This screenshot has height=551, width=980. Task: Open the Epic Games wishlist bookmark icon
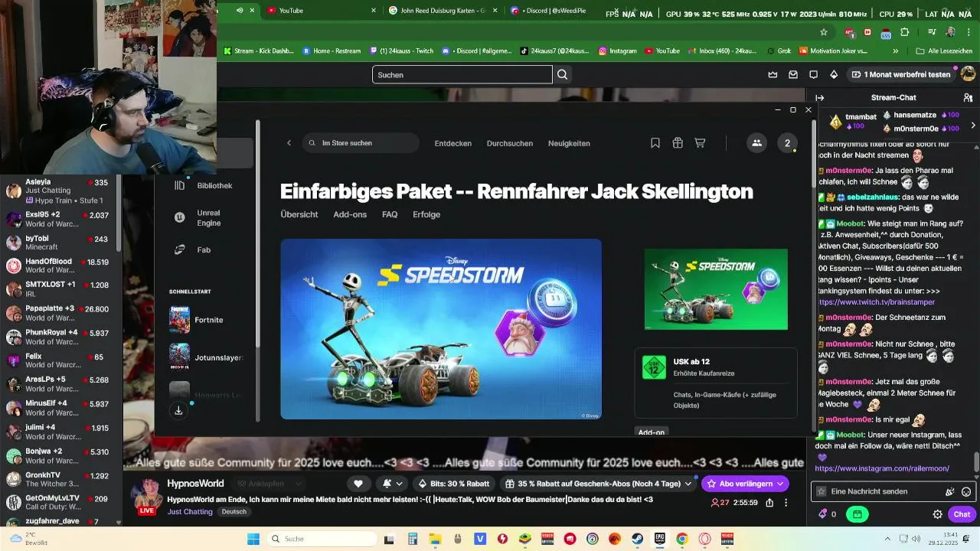click(655, 143)
